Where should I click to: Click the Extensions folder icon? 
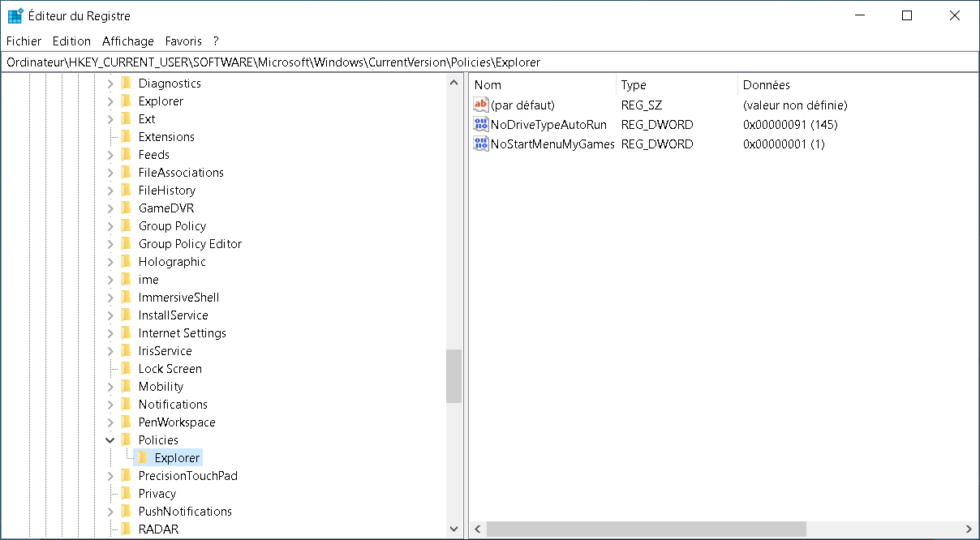[x=126, y=137]
